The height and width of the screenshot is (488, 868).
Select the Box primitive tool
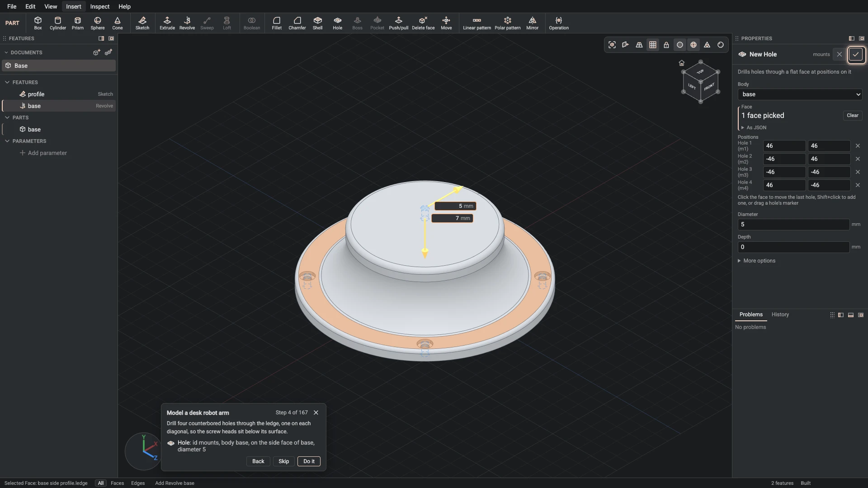click(38, 23)
